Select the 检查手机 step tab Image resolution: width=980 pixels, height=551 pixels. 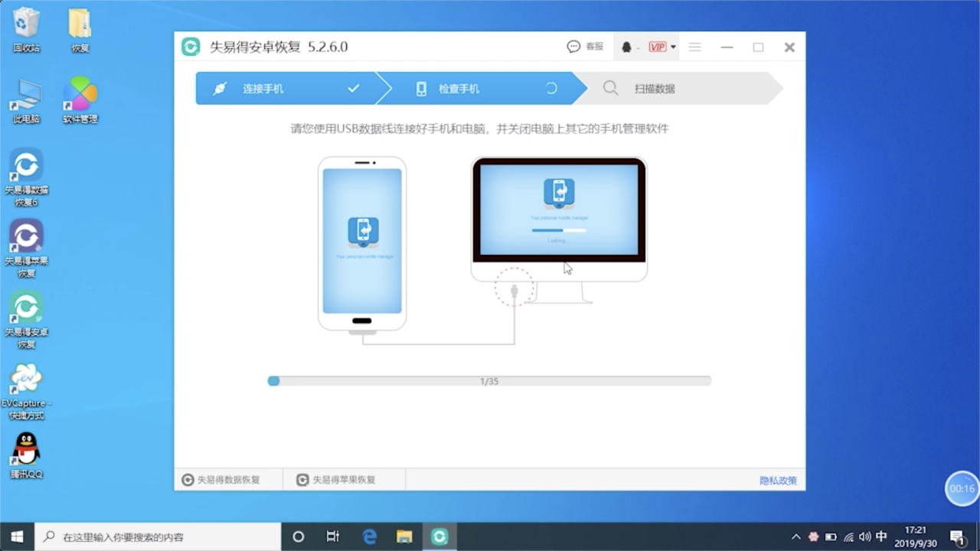[482, 88]
